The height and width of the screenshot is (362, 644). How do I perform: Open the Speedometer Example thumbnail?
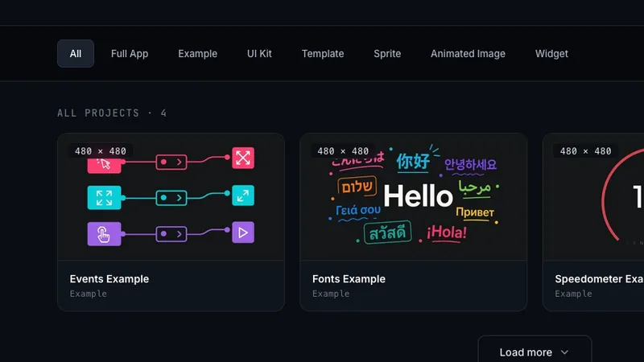point(593,197)
